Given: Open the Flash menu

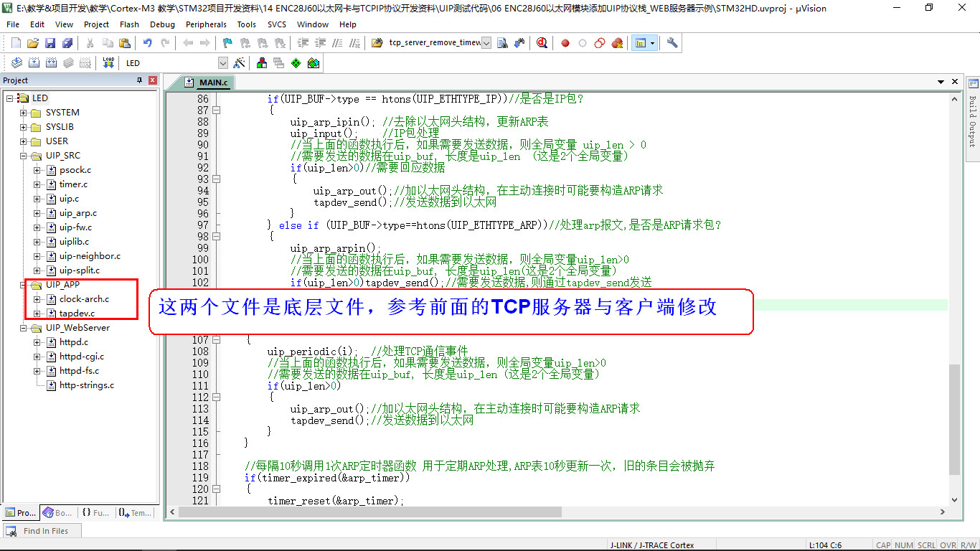Looking at the screenshot, I should tap(130, 24).
